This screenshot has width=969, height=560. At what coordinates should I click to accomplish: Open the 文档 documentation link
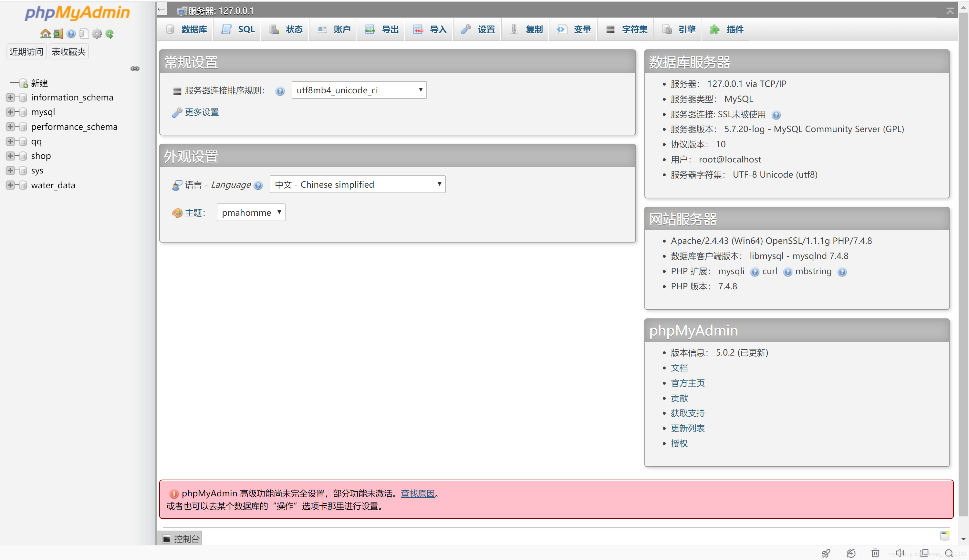[679, 368]
